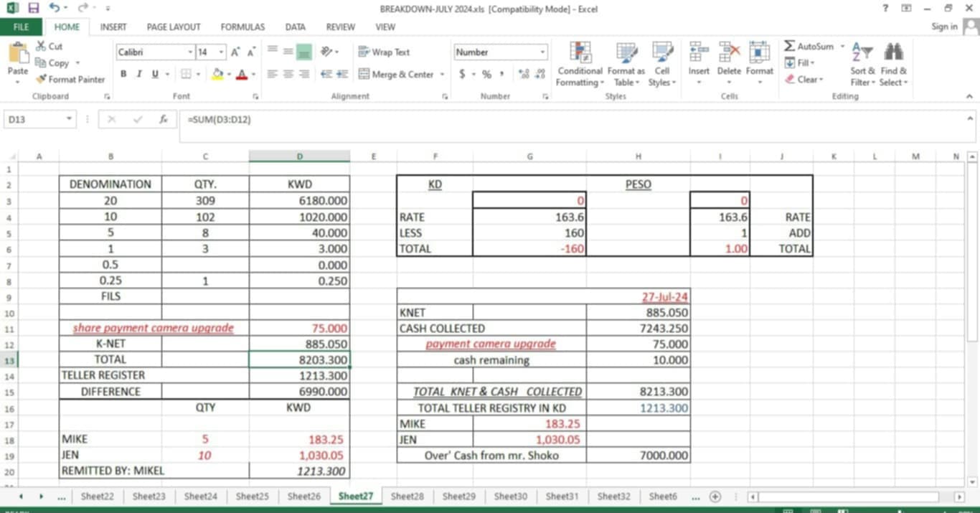Image resolution: width=980 pixels, height=513 pixels.
Task: Switch to the DATA ribbon tab
Action: (295, 27)
